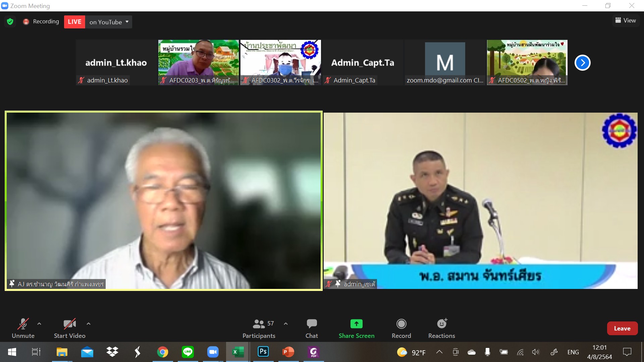Click OneDrive cloud tray icon
Viewport: 644px width, 362px height.
coord(471,352)
